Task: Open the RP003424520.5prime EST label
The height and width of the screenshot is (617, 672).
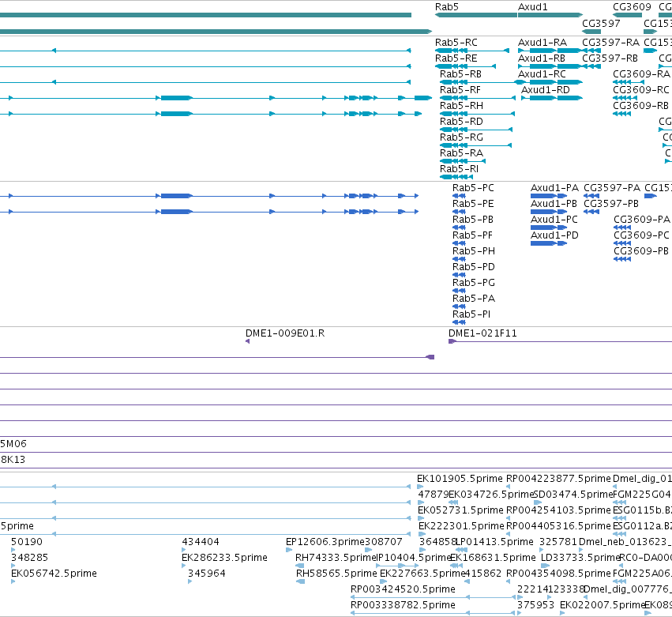Action: point(403,589)
